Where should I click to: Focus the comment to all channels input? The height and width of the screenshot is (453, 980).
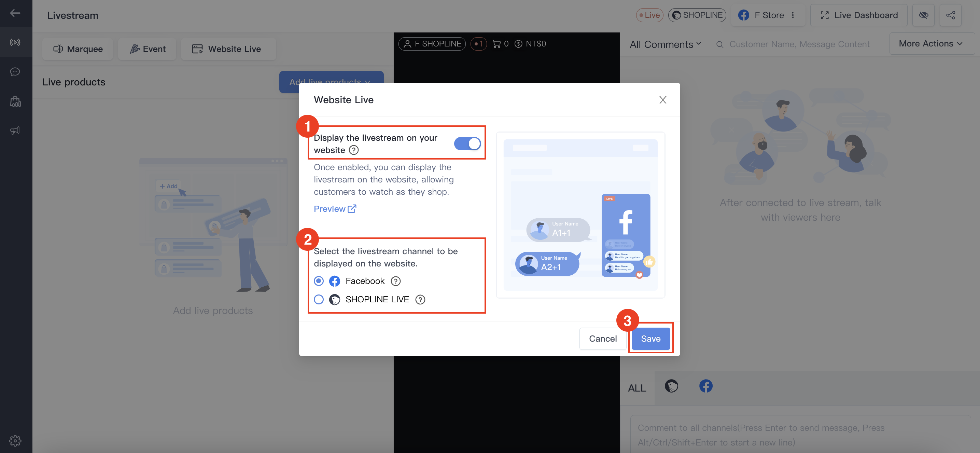(800, 435)
